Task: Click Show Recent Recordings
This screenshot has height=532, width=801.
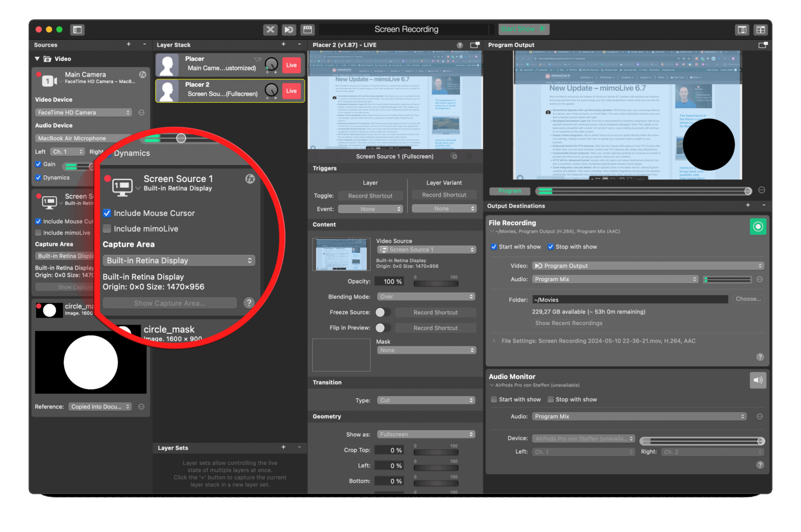Action: pos(568,323)
